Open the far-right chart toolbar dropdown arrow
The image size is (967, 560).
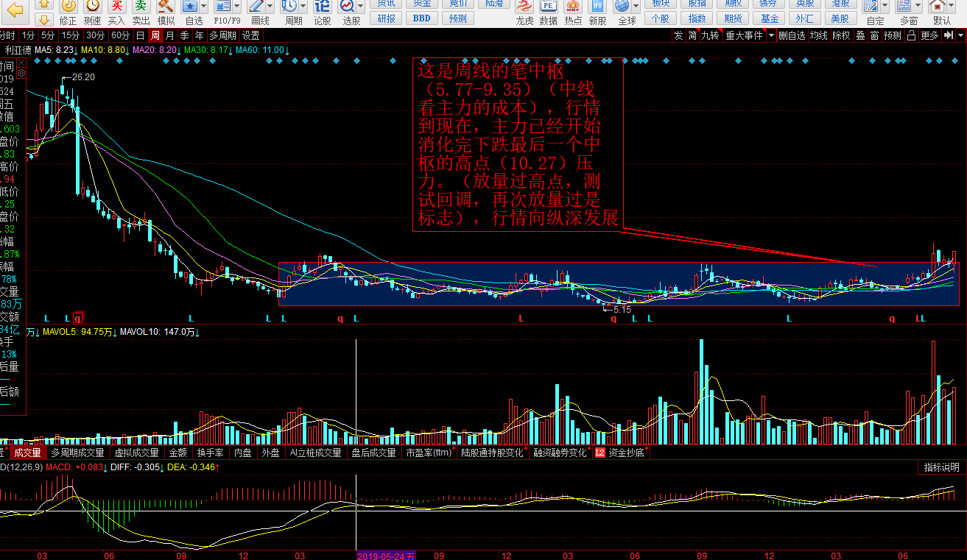pyautogui.click(x=962, y=35)
